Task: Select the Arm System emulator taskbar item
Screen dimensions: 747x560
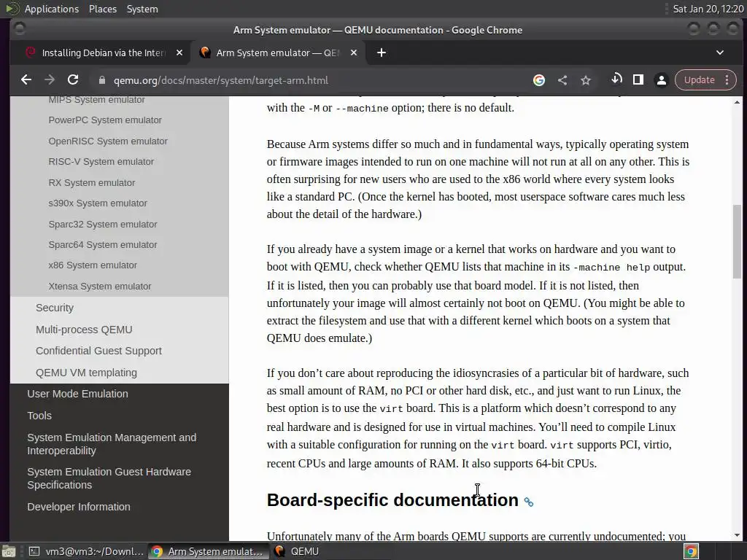Action: point(207,551)
